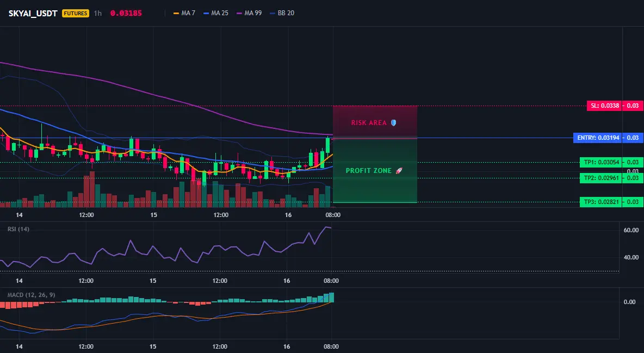This screenshot has height=353, width=644.
Task: Click the RSI (14) indicator title
Action: (x=18, y=229)
